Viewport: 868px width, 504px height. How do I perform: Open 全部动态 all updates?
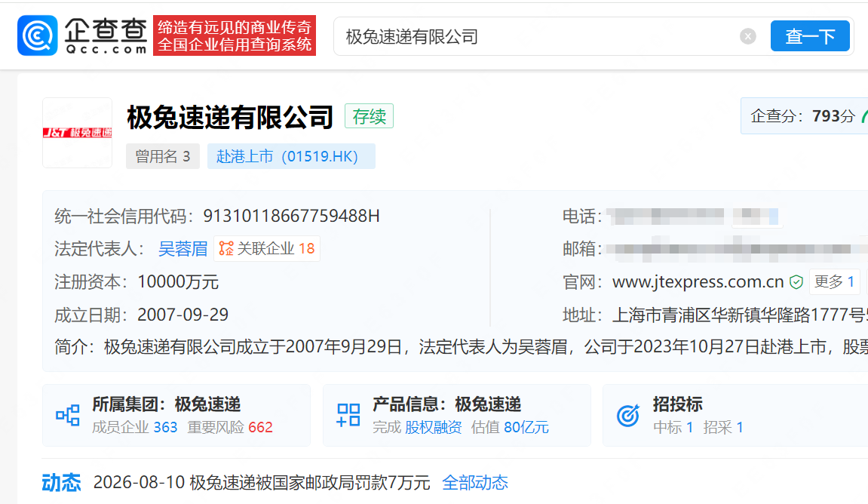click(475, 482)
